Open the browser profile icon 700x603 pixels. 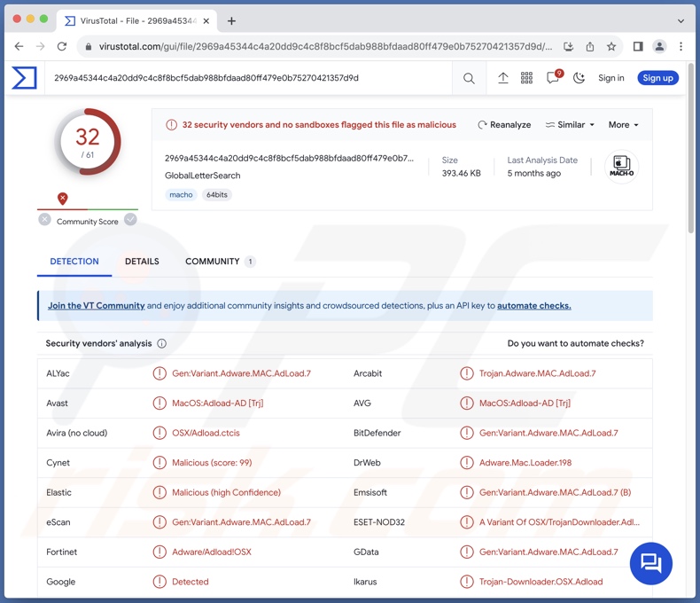[x=659, y=46]
